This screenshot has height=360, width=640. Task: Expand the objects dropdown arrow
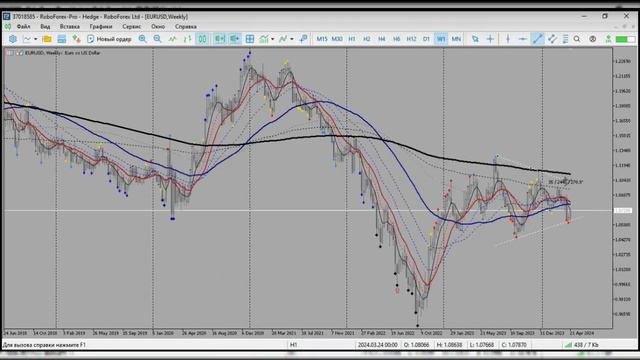[291, 39]
